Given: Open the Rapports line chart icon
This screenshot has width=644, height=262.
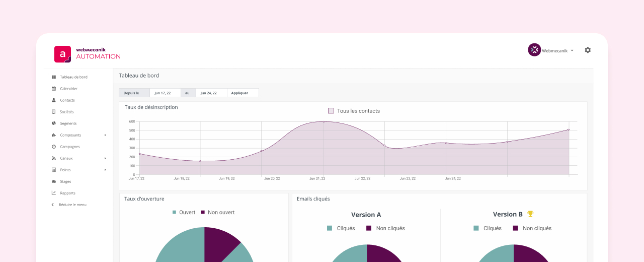Looking at the screenshot, I should coord(54,193).
